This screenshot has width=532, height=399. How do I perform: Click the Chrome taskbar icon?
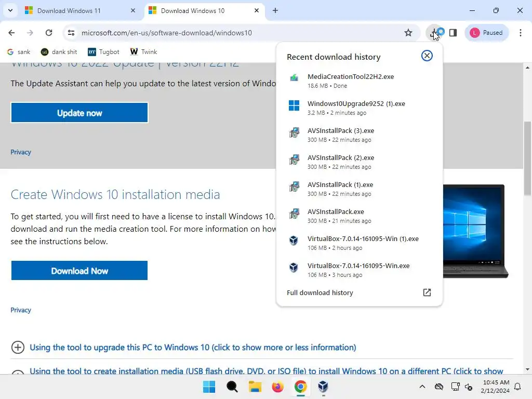pos(300,387)
